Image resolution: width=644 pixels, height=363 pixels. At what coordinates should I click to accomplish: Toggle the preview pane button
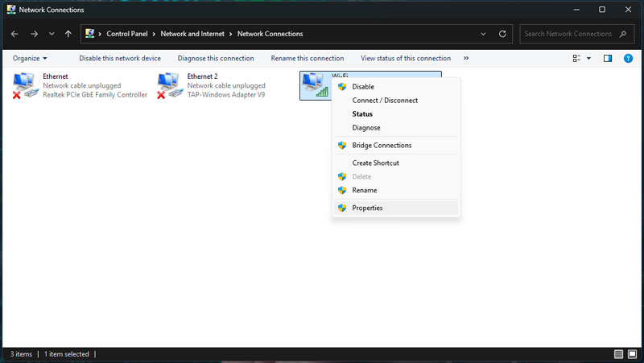click(608, 58)
